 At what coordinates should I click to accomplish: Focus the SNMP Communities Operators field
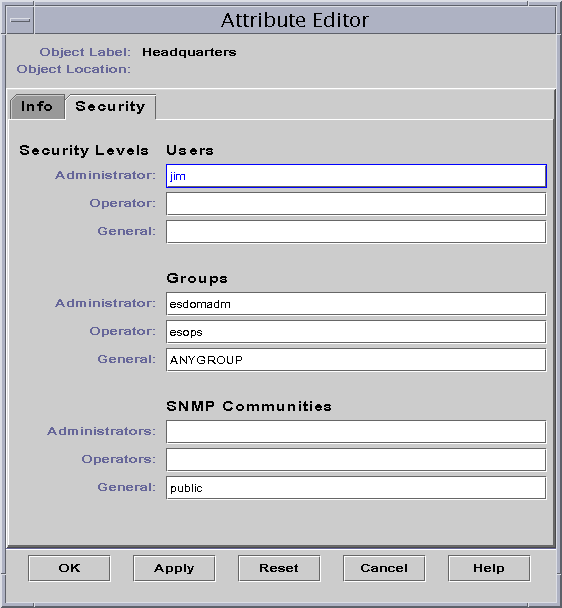coord(356,460)
